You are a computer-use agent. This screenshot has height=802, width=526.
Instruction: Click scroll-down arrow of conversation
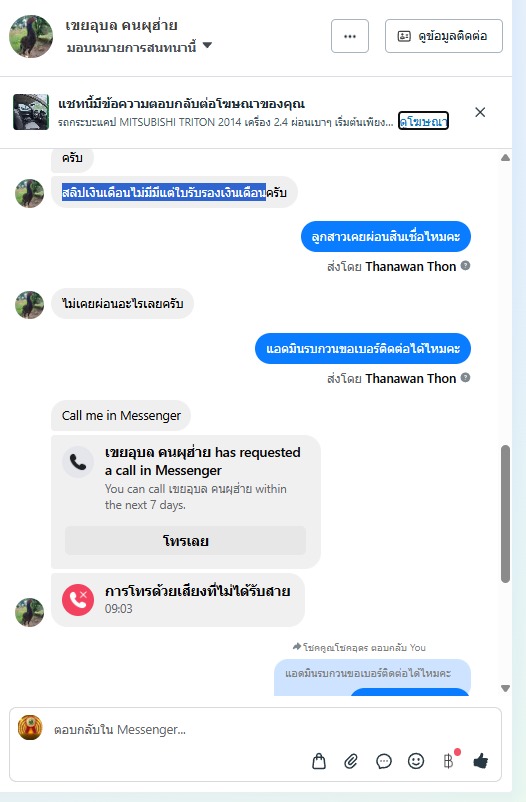pos(506,688)
